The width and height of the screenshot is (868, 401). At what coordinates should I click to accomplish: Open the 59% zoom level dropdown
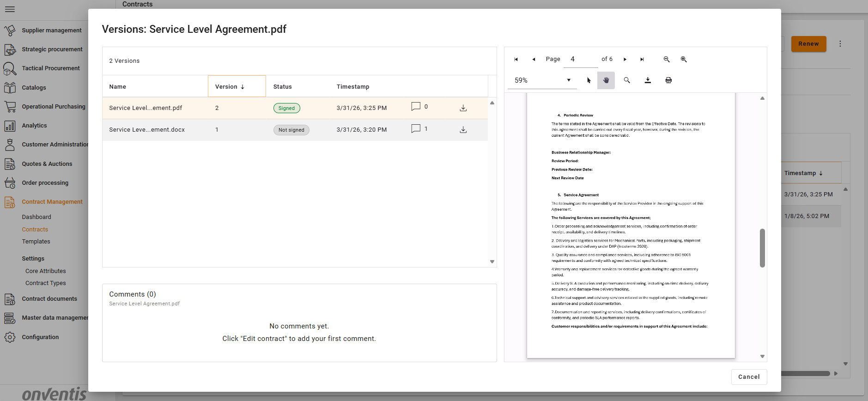click(x=542, y=80)
